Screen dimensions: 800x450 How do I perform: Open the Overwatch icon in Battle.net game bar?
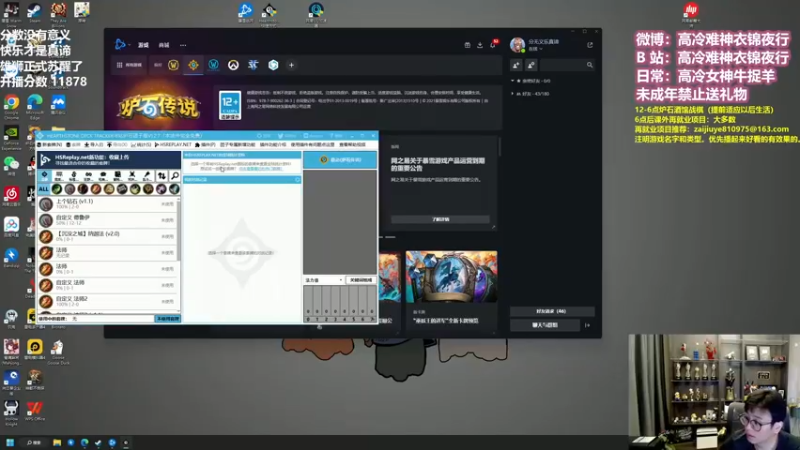tap(233, 65)
